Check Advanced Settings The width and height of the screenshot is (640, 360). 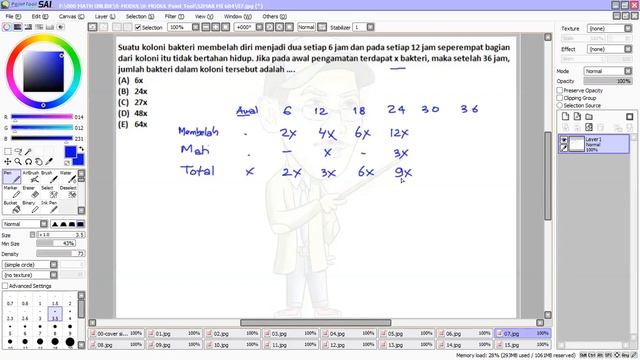5,286
